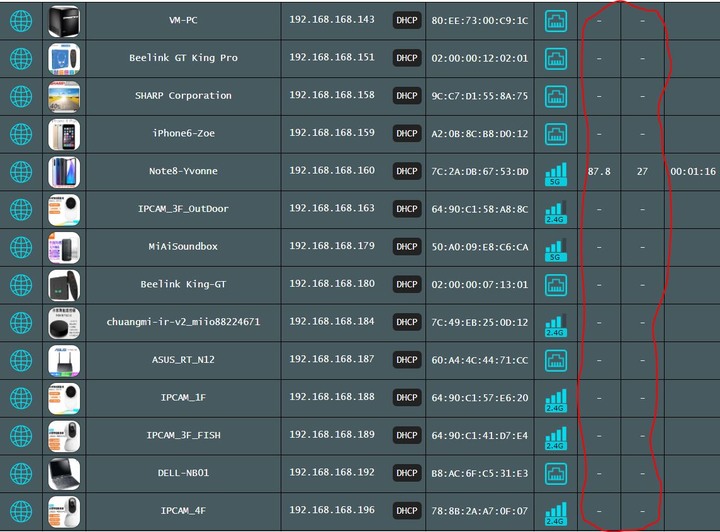Click the 2.4G signal icon for chuangmi-ir-v2 device

(556, 325)
